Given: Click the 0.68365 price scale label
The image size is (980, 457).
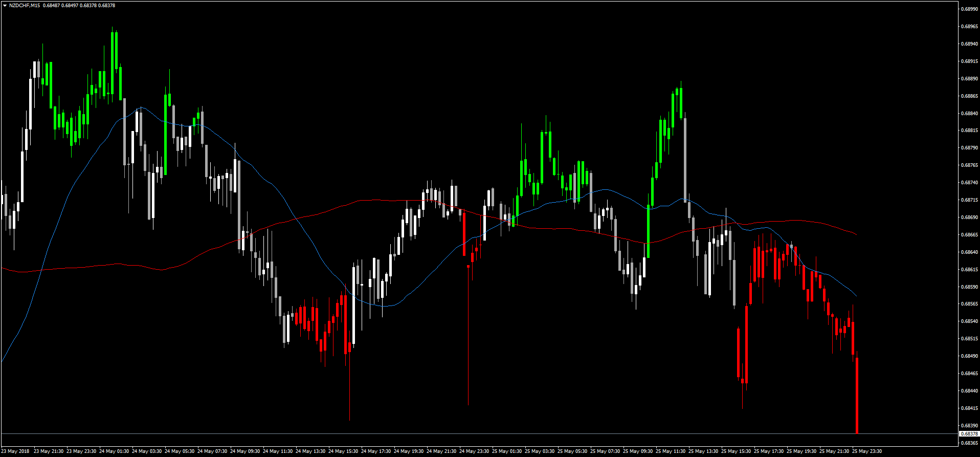Looking at the screenshot, I should [969, 443].
